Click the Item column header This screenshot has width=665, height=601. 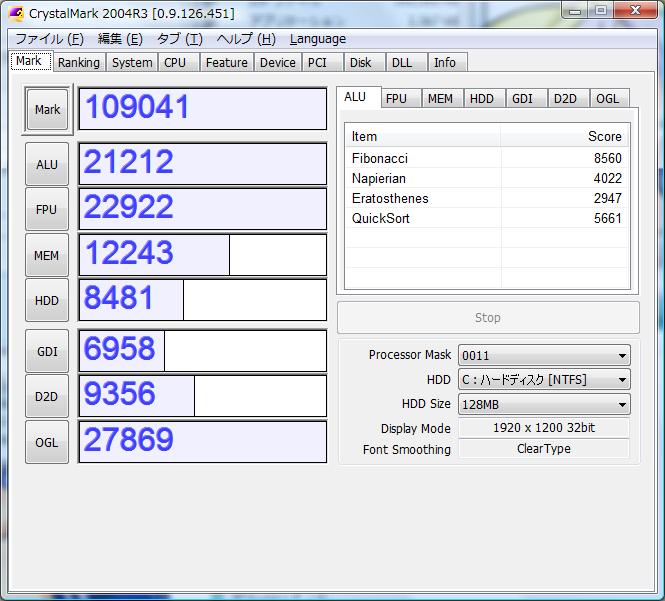(x=423, y=136)
